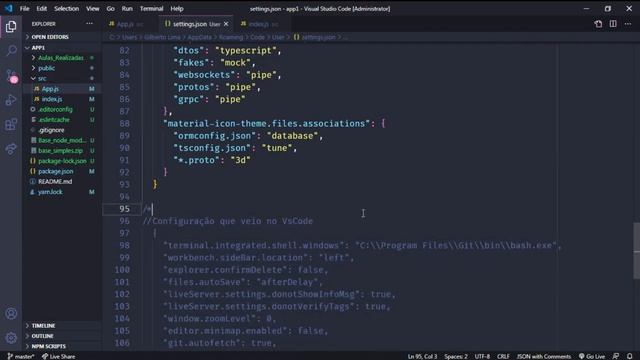Viewport: 640px width, 360px height.
Task: Collapse the src folder
Action: tap(61, 78)
